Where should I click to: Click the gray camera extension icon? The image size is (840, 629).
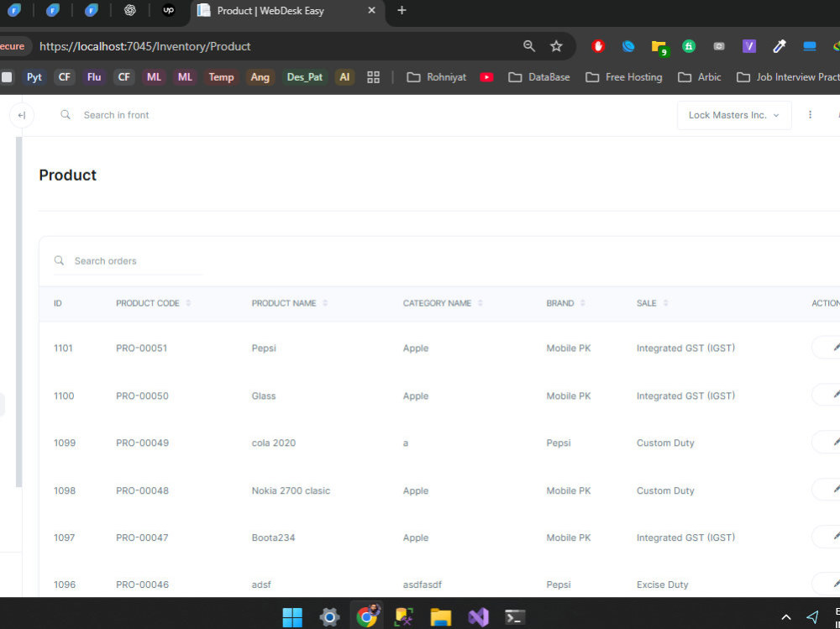coord(719,47)
